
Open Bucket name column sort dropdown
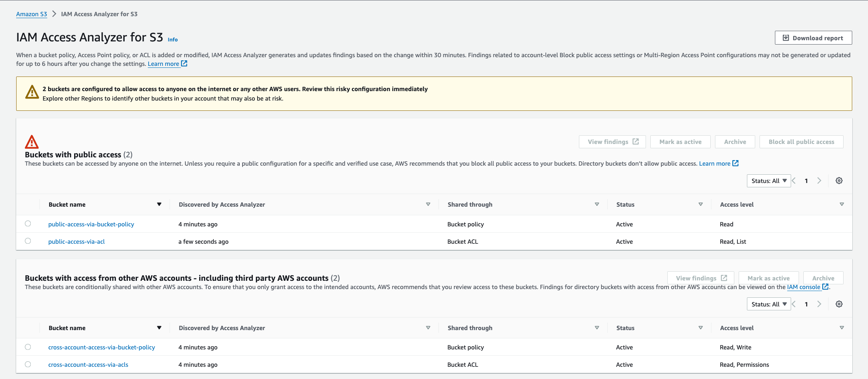click(159, 204)
